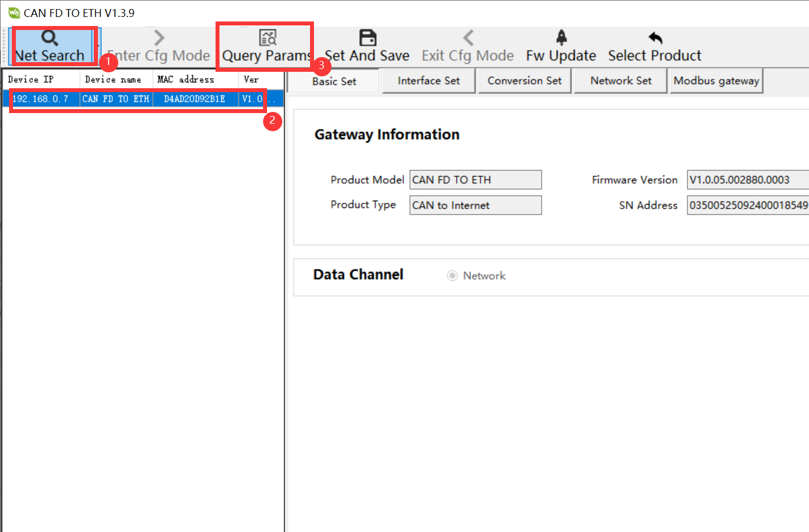Screen dimensions: 809x532
Task: Click the SN Address field
Action: (747, 205)
